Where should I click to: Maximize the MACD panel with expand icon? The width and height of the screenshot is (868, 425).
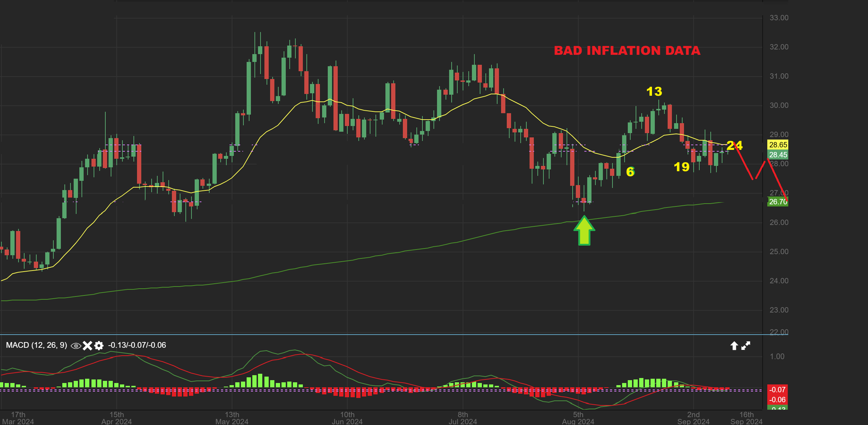click(x=746, y=346)
